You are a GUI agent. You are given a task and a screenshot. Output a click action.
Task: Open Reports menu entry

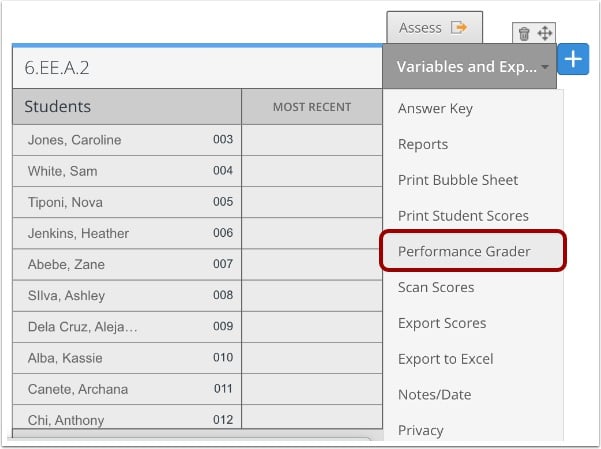pos(423,144)
